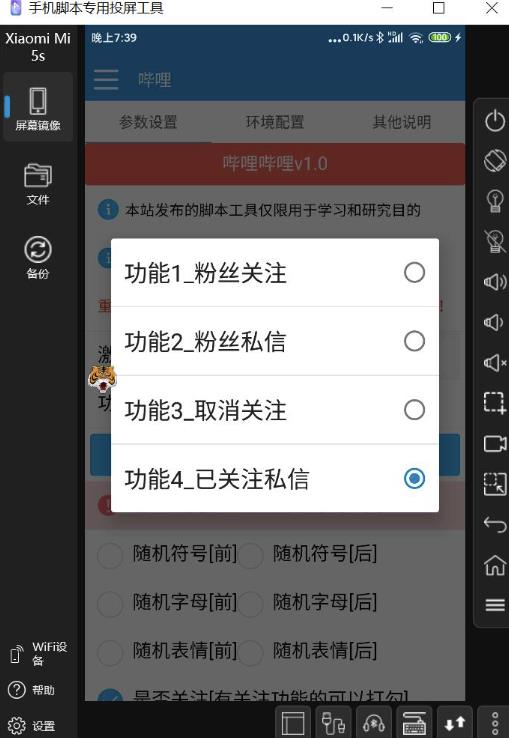Open the hamburger menu beside 哔哩
509x738 pixels.
click(106, 80)
